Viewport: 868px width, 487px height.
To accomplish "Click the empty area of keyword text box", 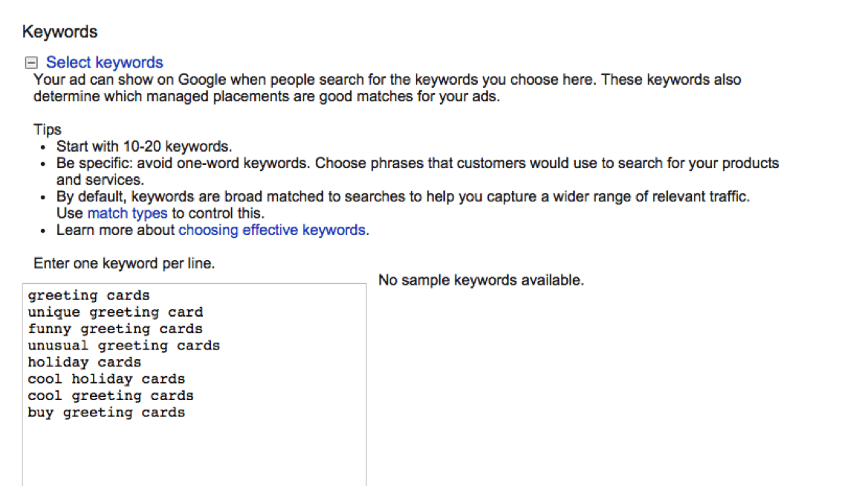I will pyautogui.click(x=193, y=454).
